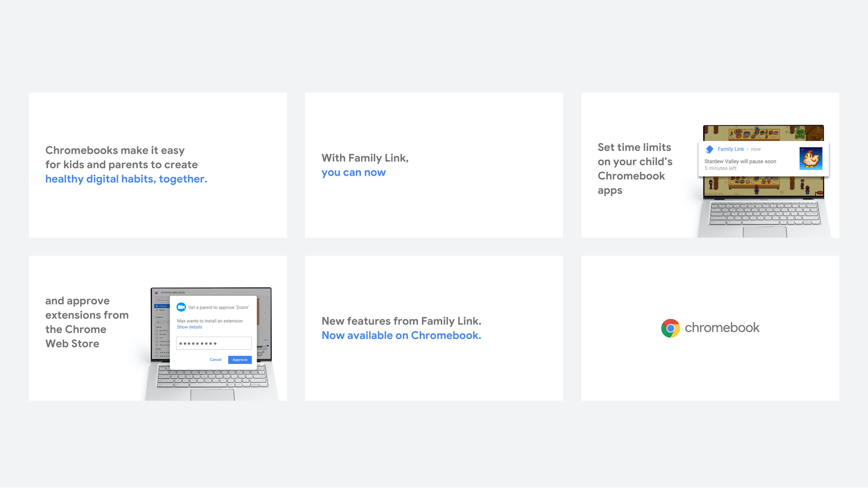Click Show details link in approval dialog
The height and width of the screenshot is (488, 868).
tap(189, 327)
